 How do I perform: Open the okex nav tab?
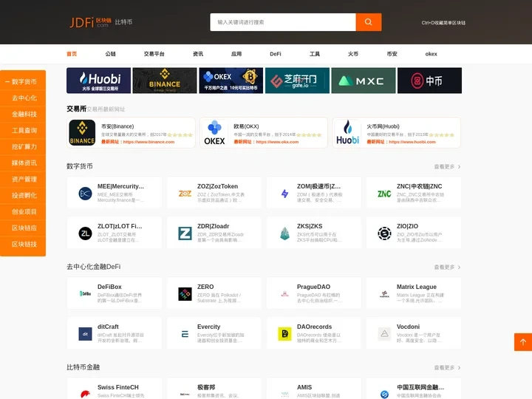pyautogui.click(x=431, y=54)
